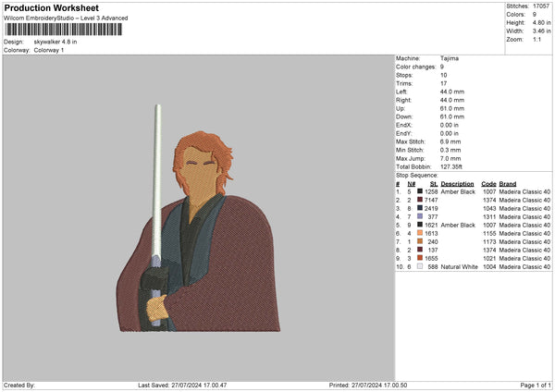Select the maroon swatch beside 7147 stitches
Viewport: 555px width, 392px height.
click(420, 200)
